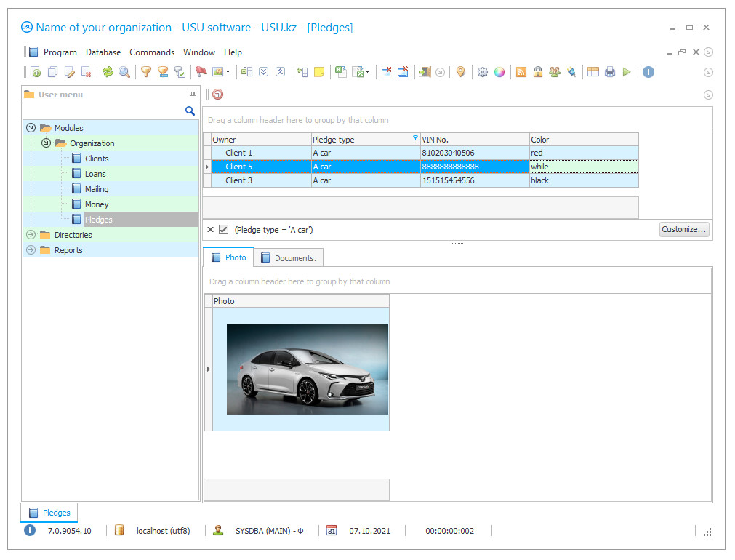Screen dimensions: 735x560
Task: Select Loans in the tree
Action: click(x=95, y=174)
